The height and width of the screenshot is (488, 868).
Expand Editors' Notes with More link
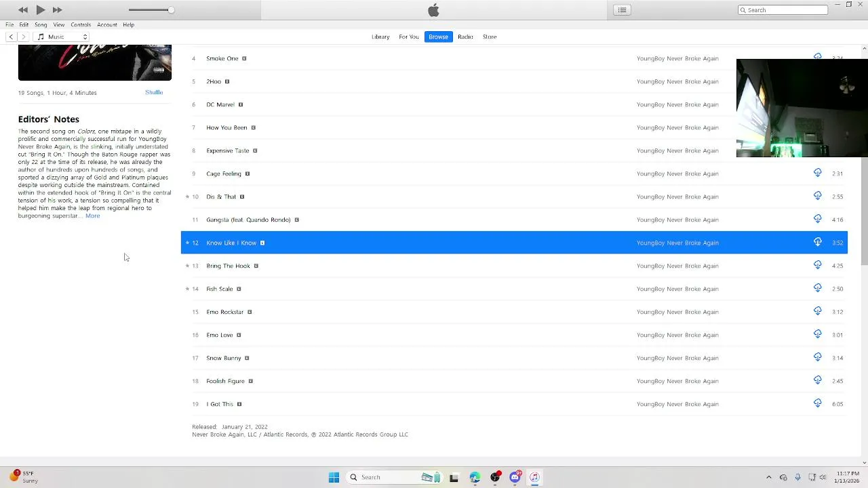pyautogui.click(x=92, y=216)
